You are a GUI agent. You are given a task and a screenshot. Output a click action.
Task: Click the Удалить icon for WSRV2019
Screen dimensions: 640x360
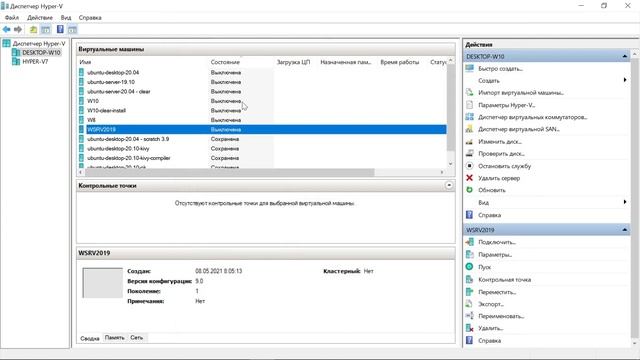coord(469,328)
